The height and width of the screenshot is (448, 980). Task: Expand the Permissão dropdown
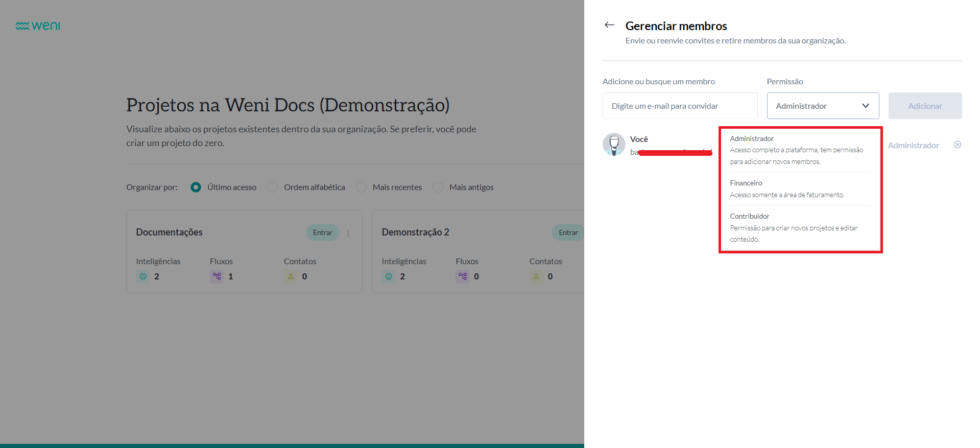coord(822,106)
